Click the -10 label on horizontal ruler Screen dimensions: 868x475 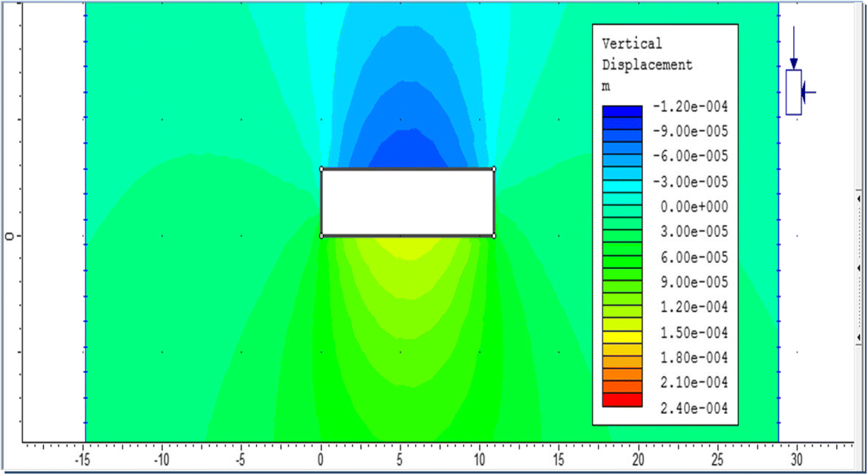pos(162,459)
